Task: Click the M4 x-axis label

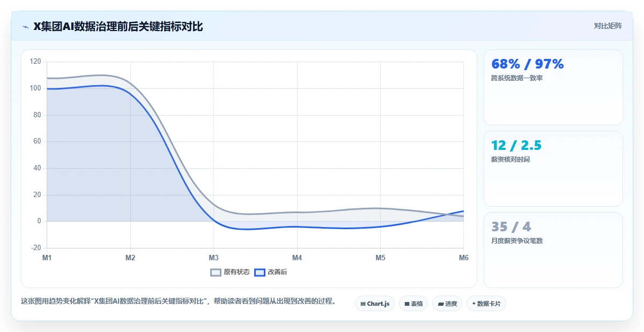Action: pos(297,258)
